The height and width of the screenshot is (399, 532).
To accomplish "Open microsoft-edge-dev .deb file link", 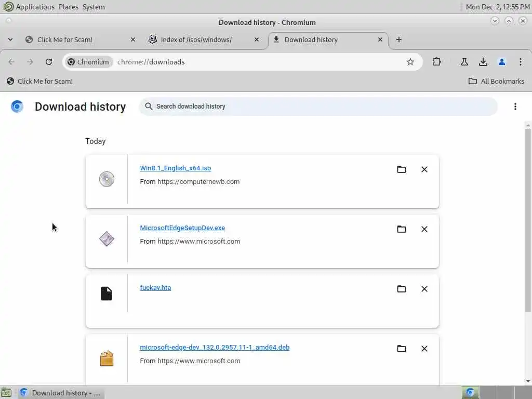I will tap(215, 348).
